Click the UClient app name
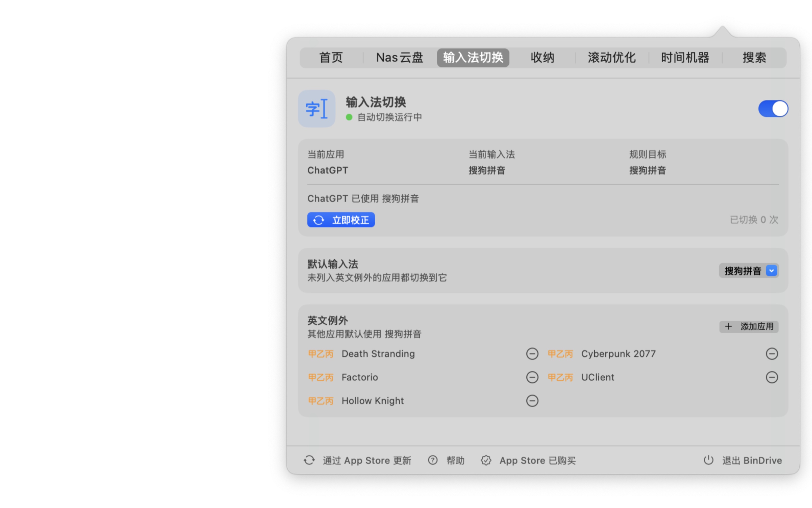This screenshot has width=812, height=508. [x=598, y=377]
